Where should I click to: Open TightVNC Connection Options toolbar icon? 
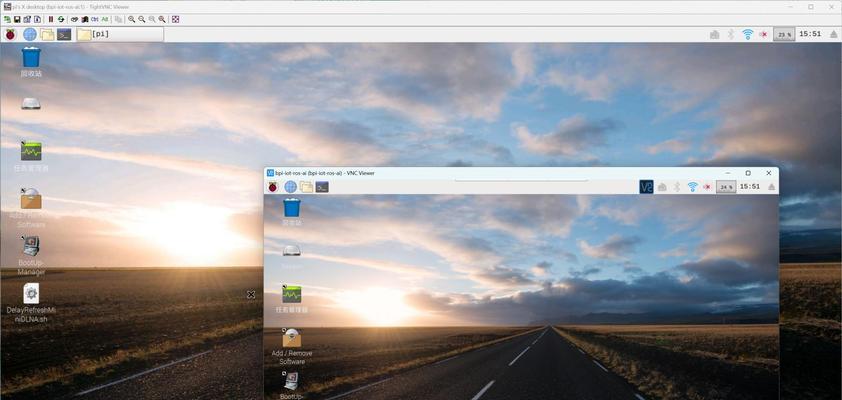[x=27, y=19]
